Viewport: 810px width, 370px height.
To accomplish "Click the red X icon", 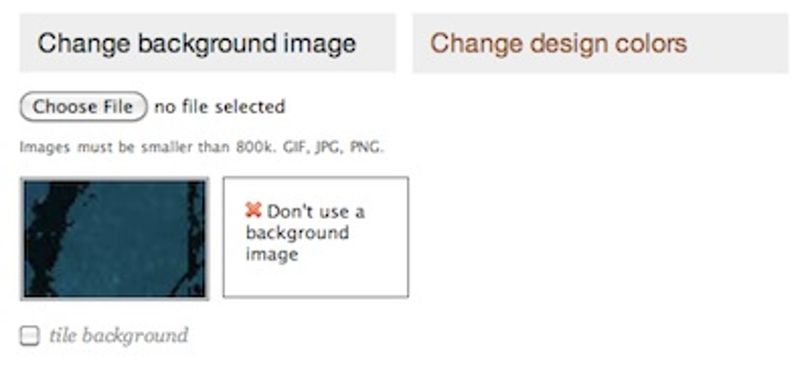I will tap(254, 210).
